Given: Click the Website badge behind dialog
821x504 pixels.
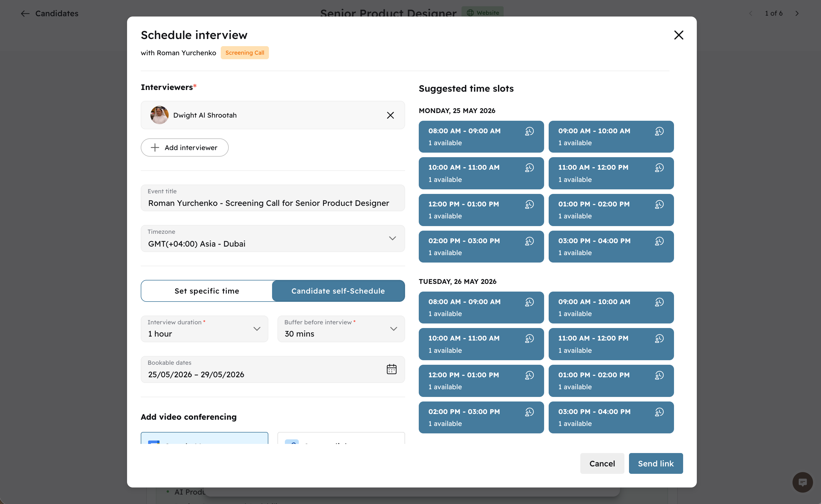Looking at the screenshot, I should click(x=483, y=12).
